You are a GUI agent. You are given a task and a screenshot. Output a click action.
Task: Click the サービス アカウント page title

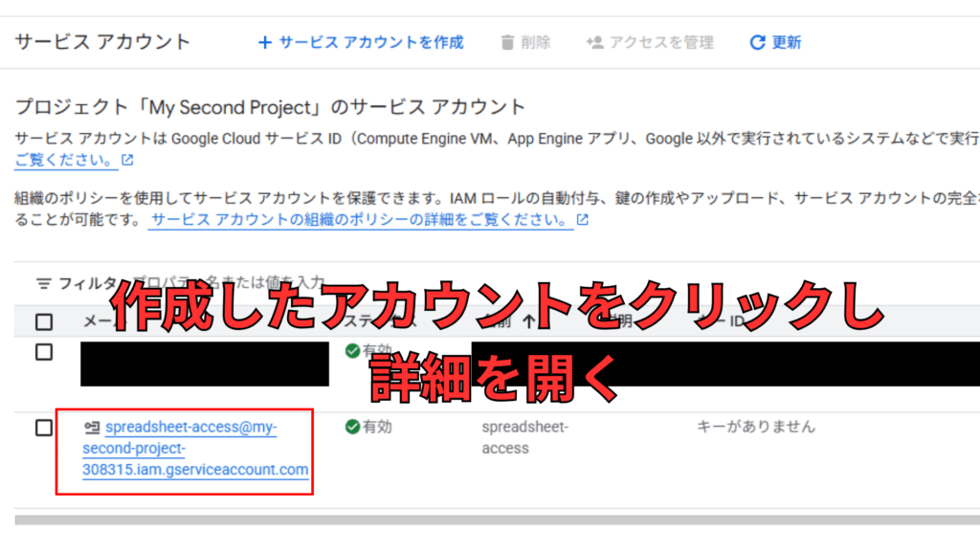(103, 42)
